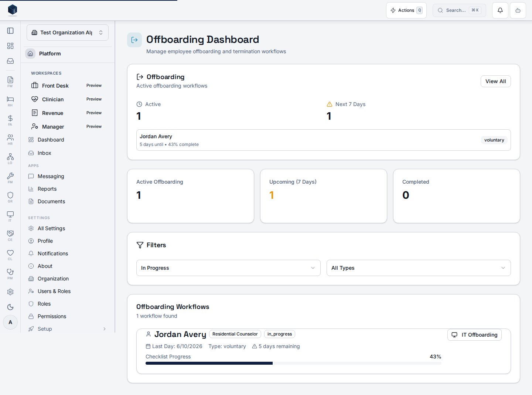
Task: Open About page
Action: 68,266
